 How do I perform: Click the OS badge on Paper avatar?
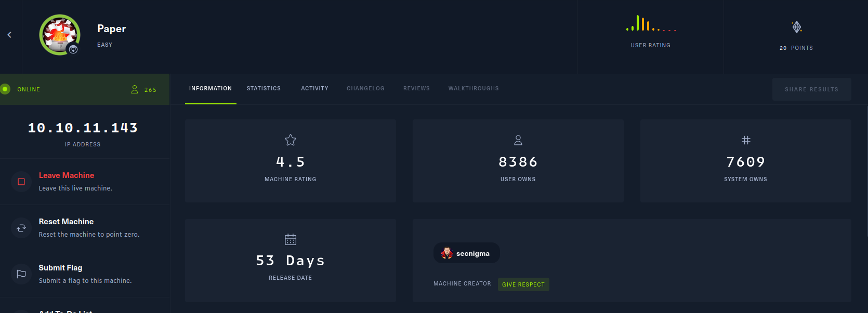pyautogui.click(x=73, y=49)
